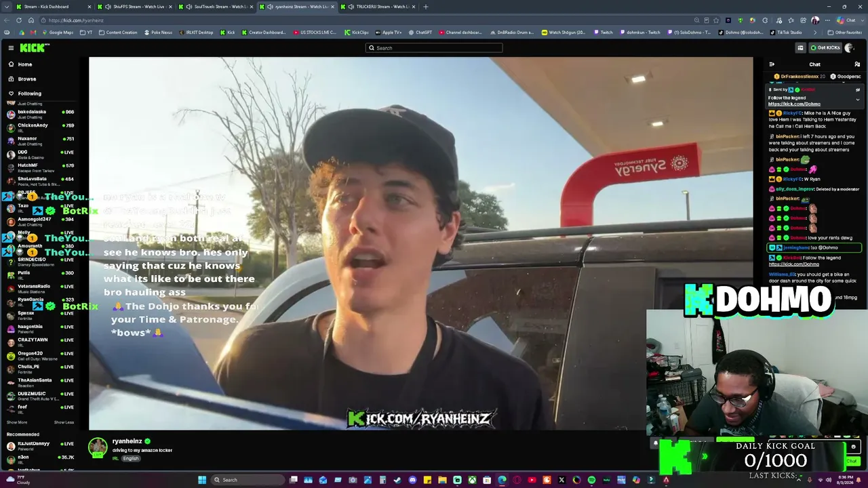Open the taskbar clock and date
868x488 pixels.
[x=845, y=480]
